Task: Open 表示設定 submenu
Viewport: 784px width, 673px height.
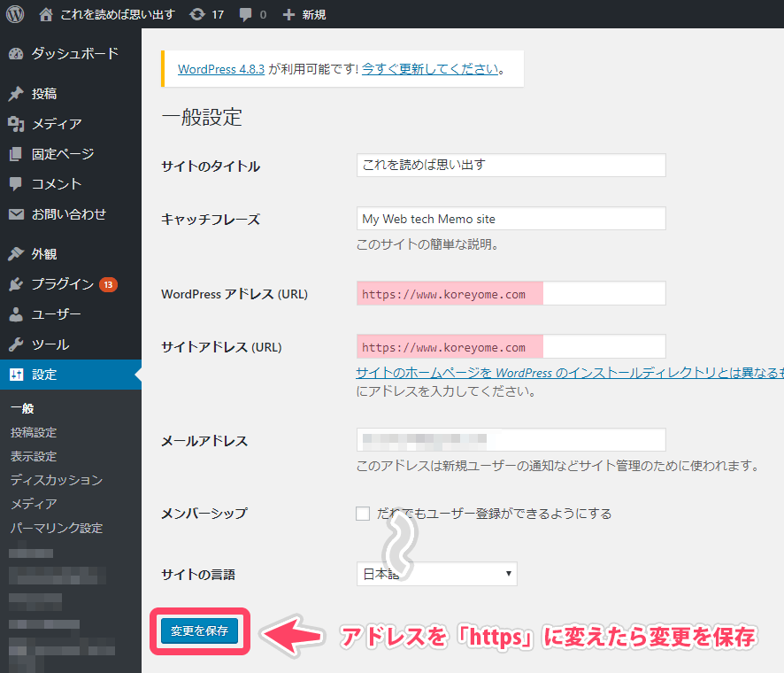Action: coord(34,456)
